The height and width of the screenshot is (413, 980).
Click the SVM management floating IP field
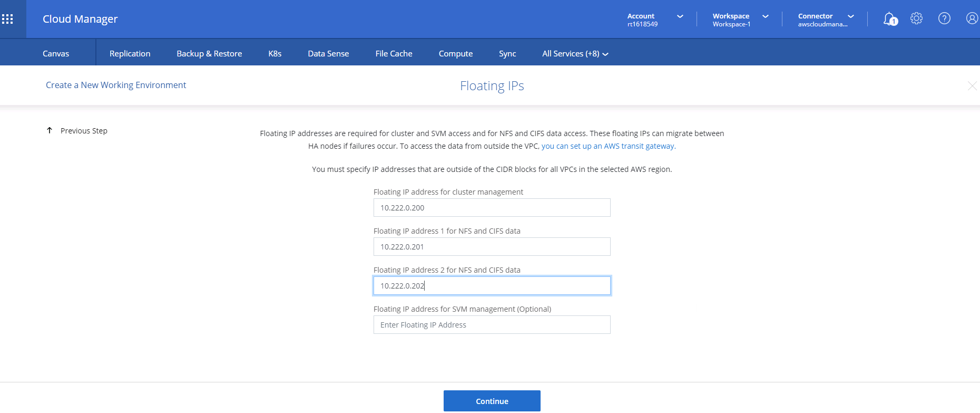coord(492,325)
